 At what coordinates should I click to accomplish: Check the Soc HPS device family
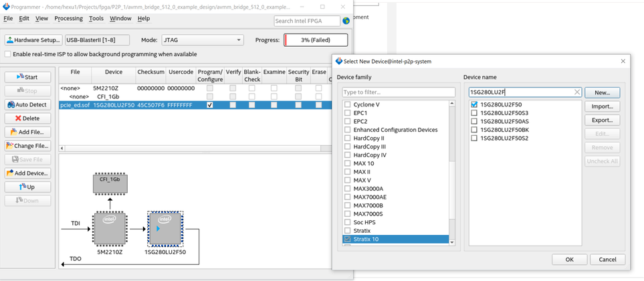click(x=347, y=222)
